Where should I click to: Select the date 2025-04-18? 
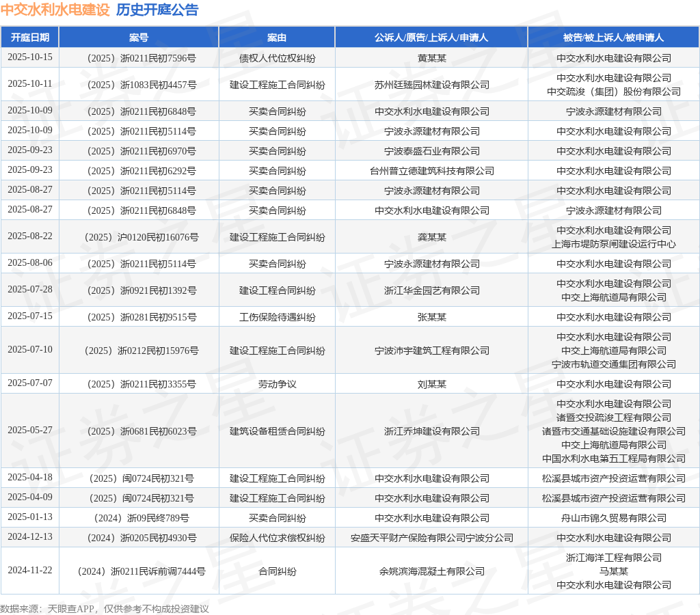pyautogui.click(x=30, y=478)
